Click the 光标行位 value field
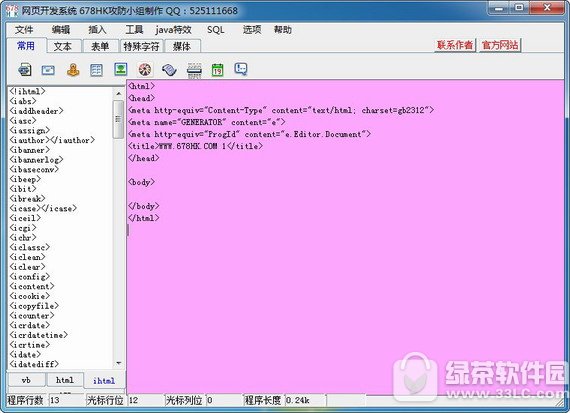The width and height of the screenshot is (570, 413). pos(146,400)
